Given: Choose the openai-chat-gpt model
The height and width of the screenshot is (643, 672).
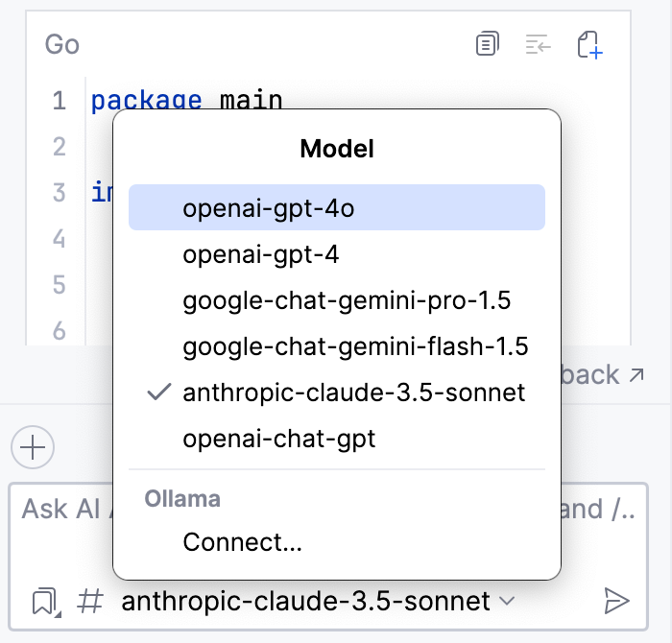Looking at the screenshot, I should pyautogui.click(x=279, y=439).
